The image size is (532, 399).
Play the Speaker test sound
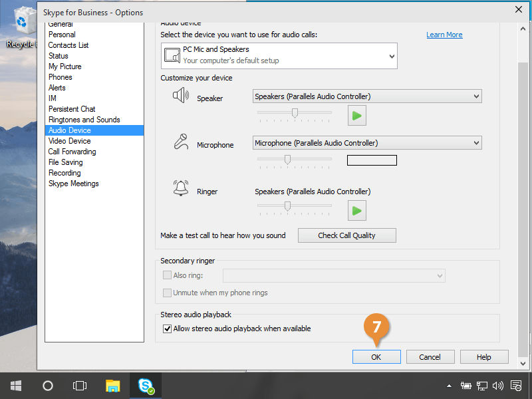(x=357, y=116)
